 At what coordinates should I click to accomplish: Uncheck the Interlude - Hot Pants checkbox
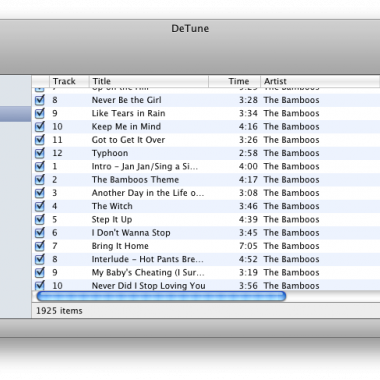point(40,259)
